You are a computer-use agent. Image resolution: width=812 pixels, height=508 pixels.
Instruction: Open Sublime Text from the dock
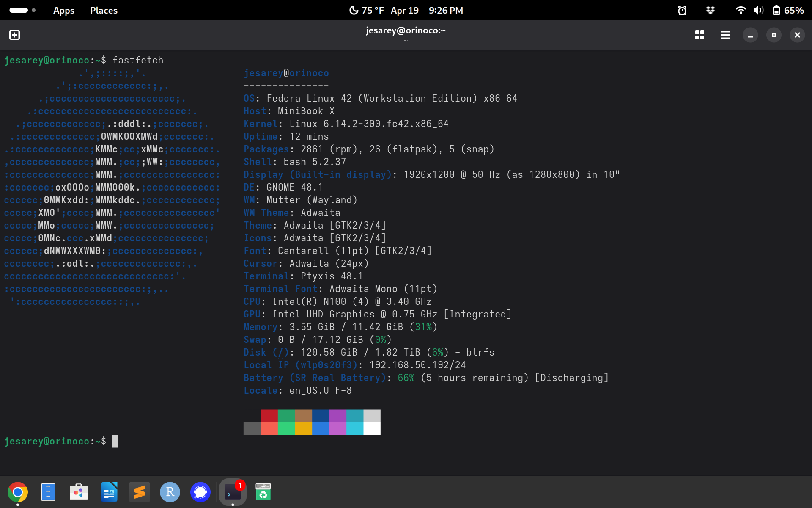pyautogui.click(x=140, y=492)
